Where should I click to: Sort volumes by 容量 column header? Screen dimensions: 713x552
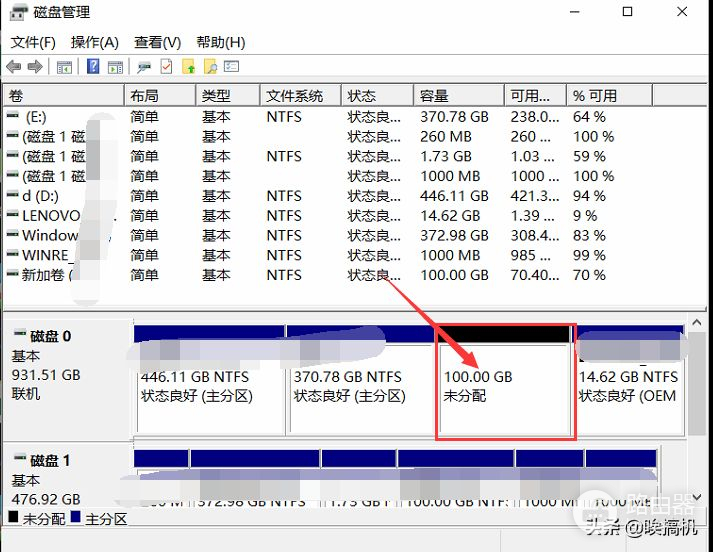click(434, 96)
